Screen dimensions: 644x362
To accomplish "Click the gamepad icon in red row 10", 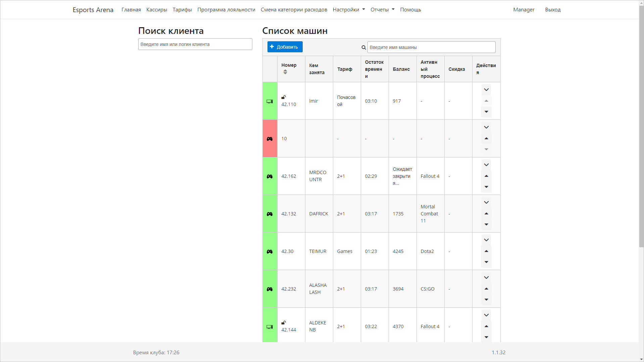I will click(x=269, y=139).
